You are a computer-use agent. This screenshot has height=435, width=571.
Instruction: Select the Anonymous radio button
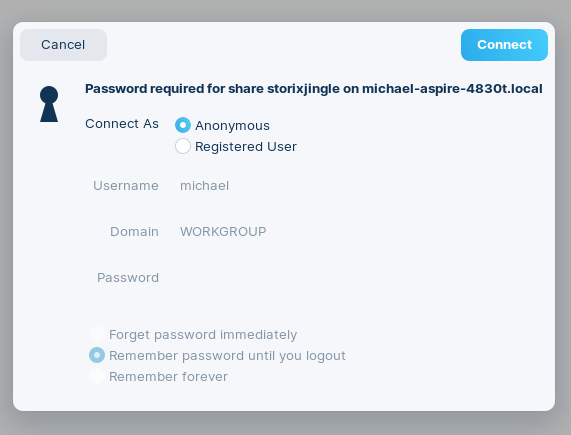tap(183, 125)
